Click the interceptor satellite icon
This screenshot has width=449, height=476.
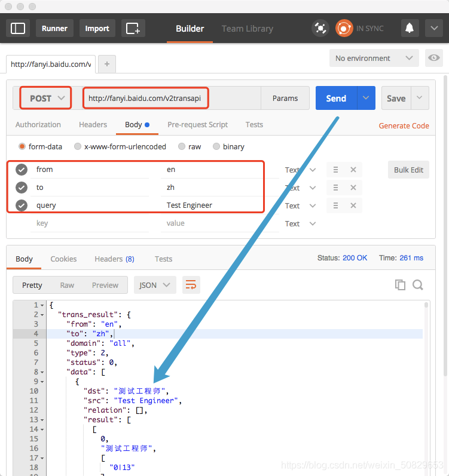320,28
